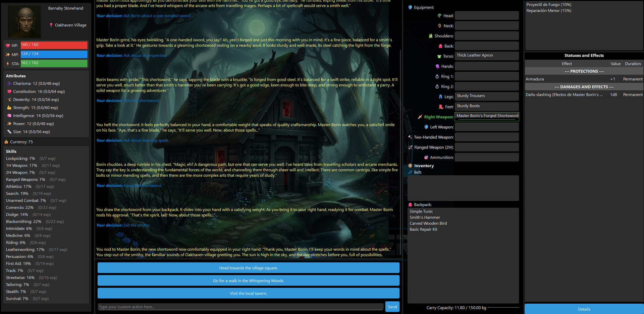Choose 'Head towards the village square'

click(x=248, y=268)
